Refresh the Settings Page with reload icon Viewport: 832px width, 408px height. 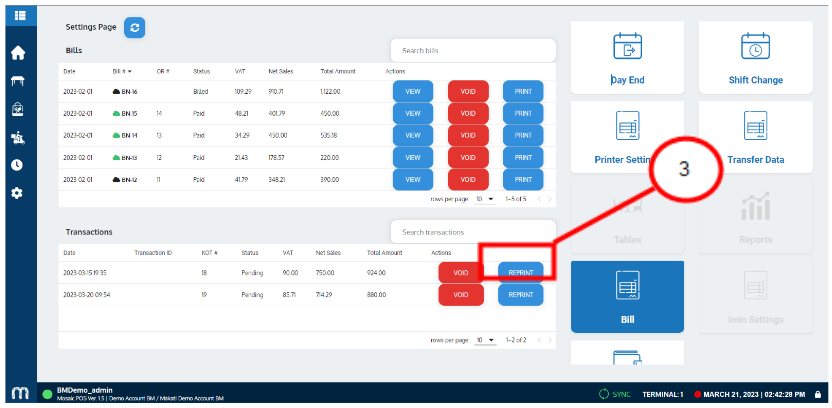click(135, 28)
